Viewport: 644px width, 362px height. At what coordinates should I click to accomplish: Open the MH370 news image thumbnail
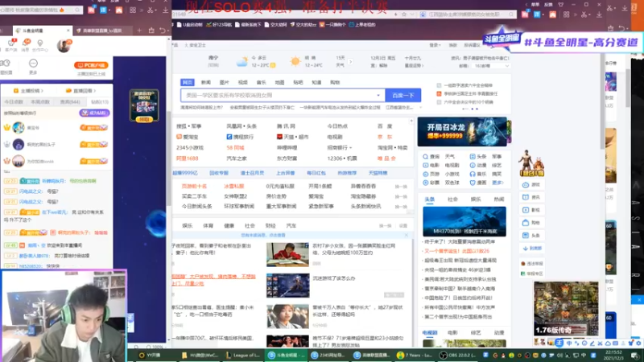point(464,221)
